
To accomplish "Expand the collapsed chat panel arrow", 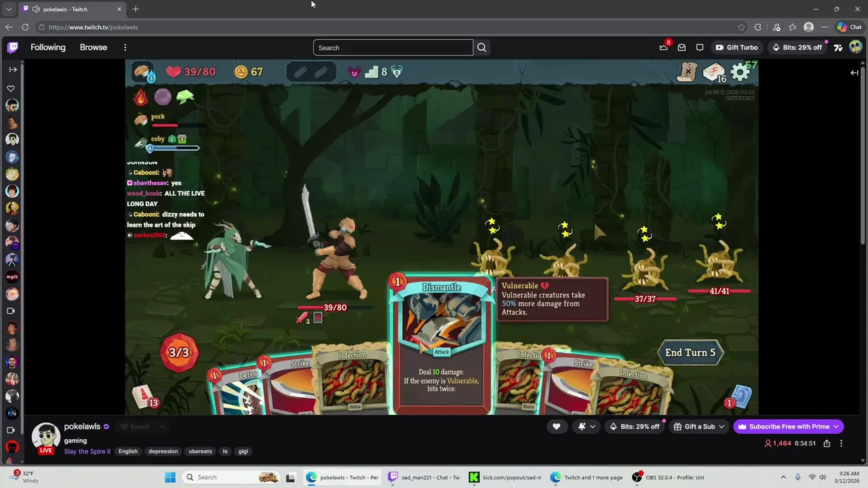I will tap(854, 73).
